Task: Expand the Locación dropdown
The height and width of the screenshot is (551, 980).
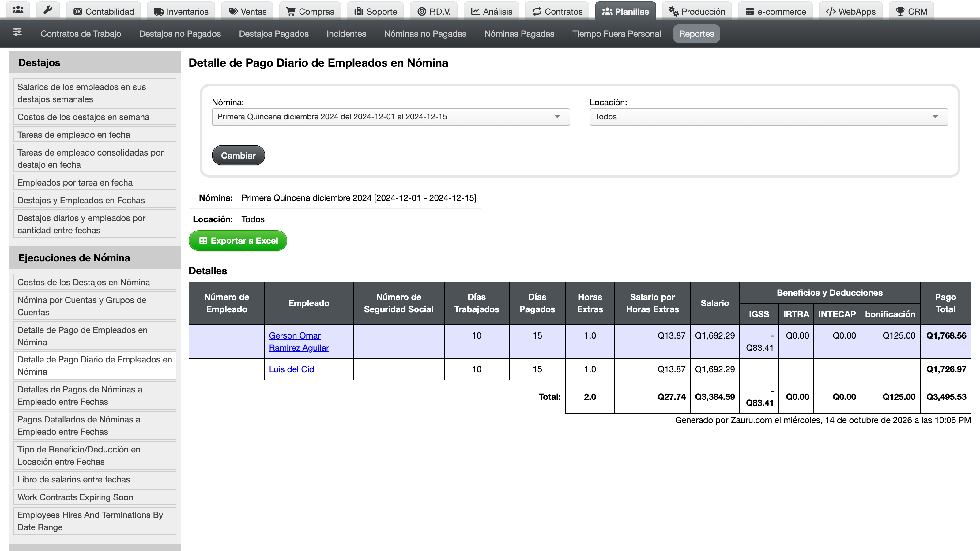Action: (x=768, y=117)
